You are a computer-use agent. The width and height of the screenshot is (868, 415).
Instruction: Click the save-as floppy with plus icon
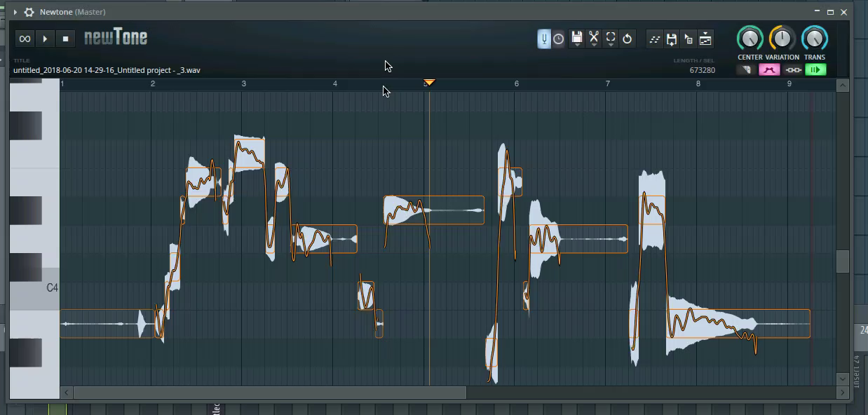click(672, 39)
